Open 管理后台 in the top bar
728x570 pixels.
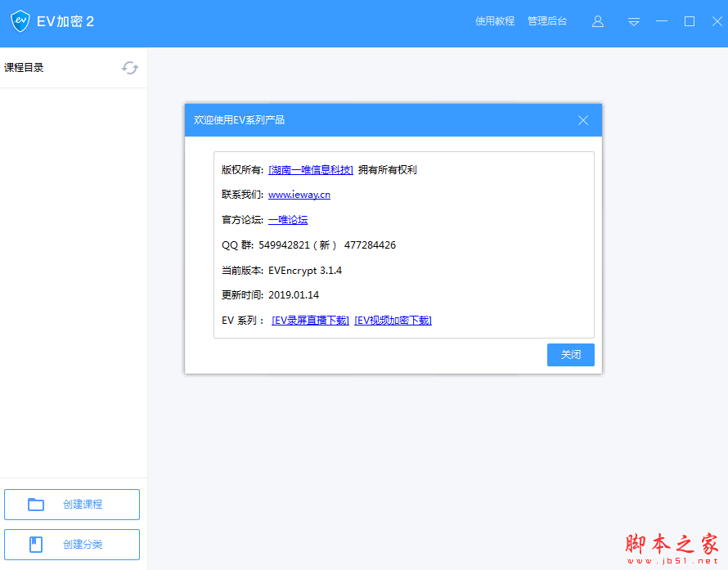coord(547,21)
